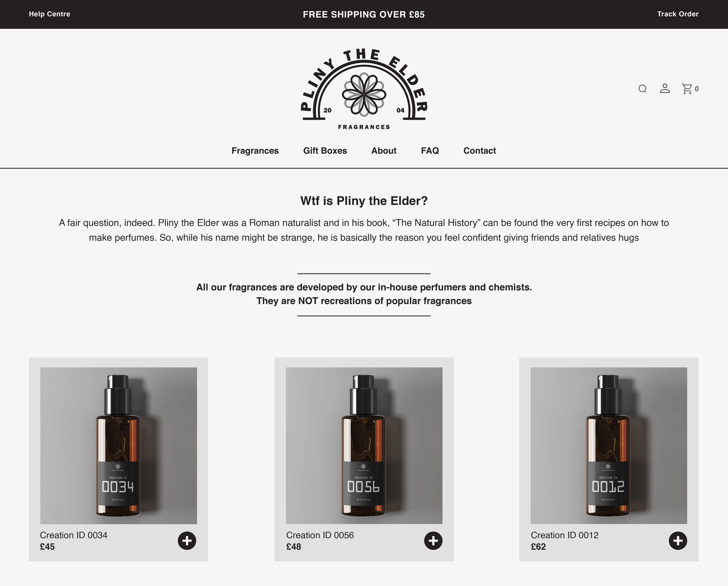The height and width of the screenshot is (586, 728).
Task: Open the FAQ navigation link
Action: click(430, 151)
